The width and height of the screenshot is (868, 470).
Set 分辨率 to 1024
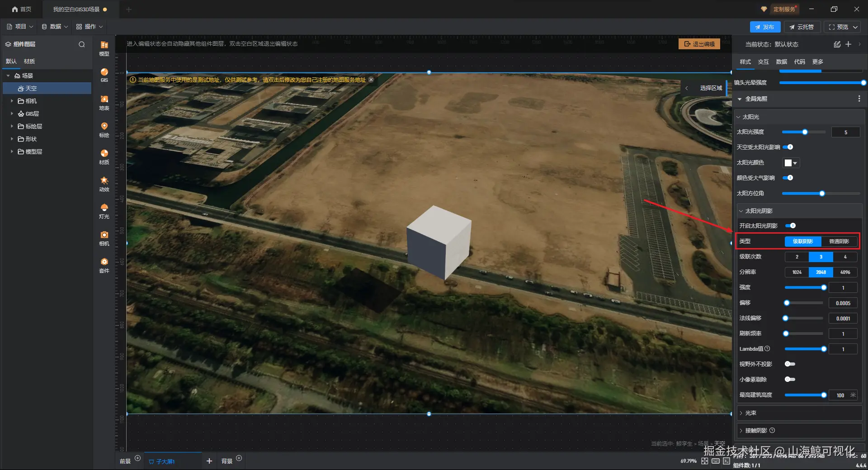point(797,272)
